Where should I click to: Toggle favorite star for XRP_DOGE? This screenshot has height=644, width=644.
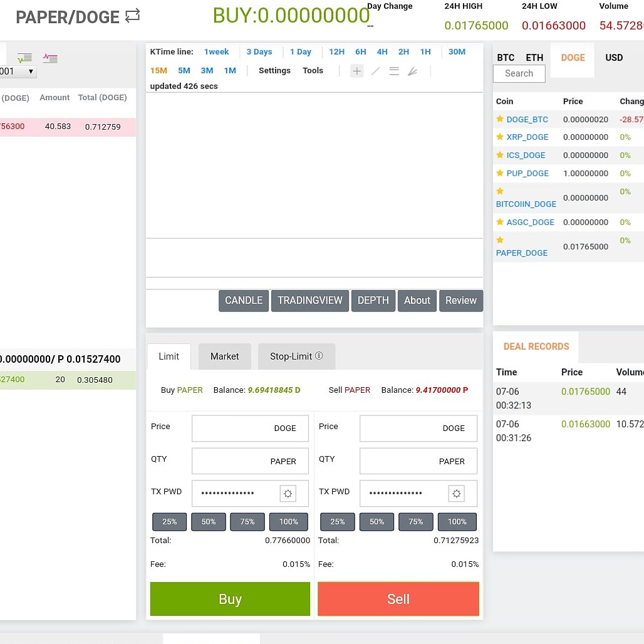pyautogui.click(x=500, y=137)
